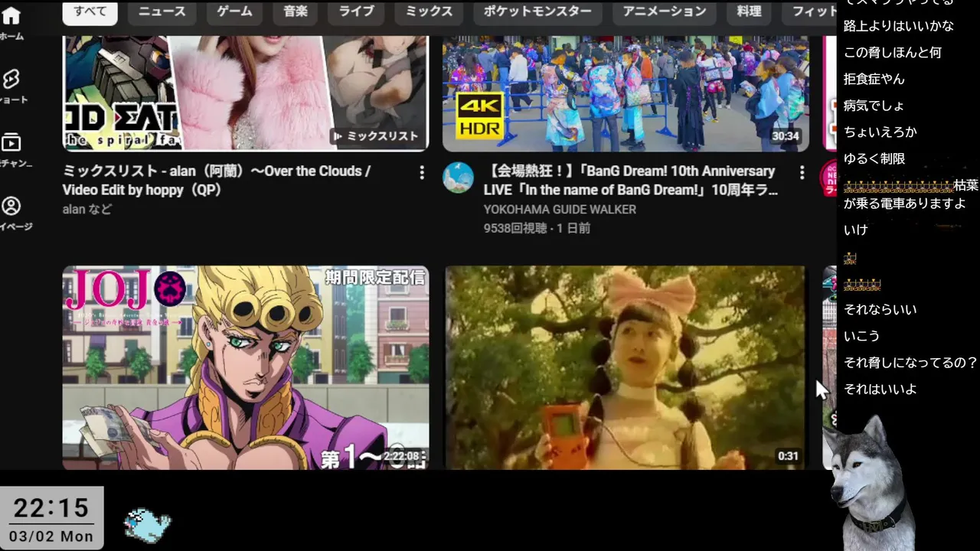Image resolution: width=980 pixels, height=551 pixels.
Task: Click the 'alan など' channel text
Action: [x=87, y=209]
